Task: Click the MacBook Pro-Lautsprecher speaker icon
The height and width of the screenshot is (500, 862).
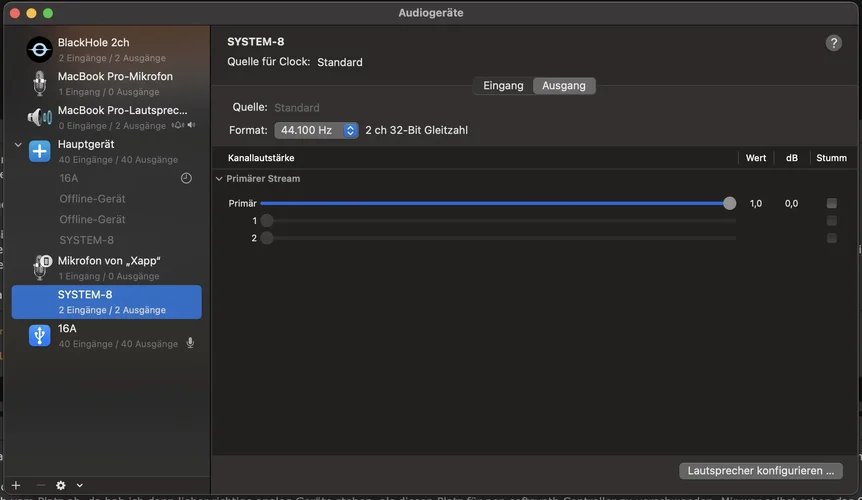Action: pos(39,117)
